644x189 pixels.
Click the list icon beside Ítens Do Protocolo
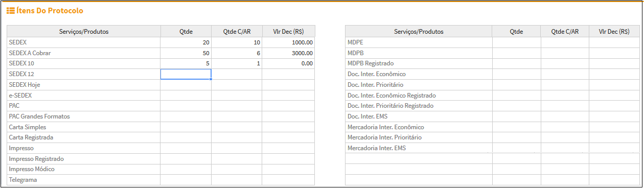[x=10, y=11]
